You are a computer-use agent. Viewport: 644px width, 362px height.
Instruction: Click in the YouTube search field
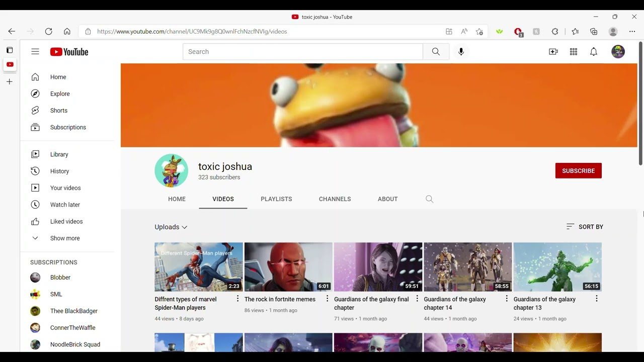(302, 52)
